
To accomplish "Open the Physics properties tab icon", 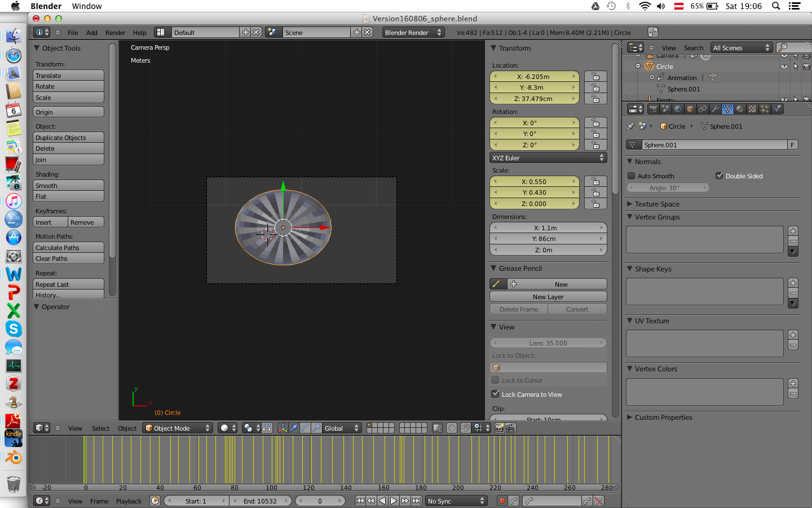I will click(777, 109).
